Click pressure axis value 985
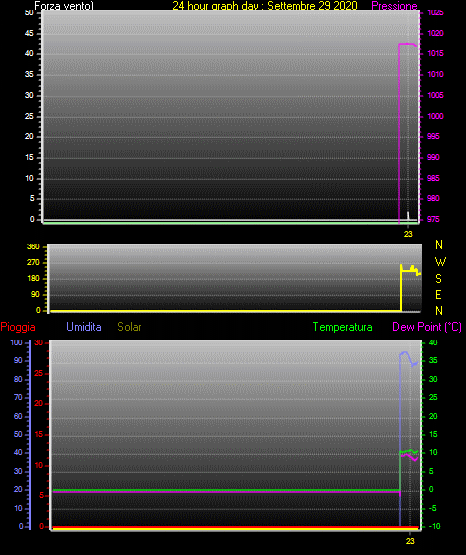Image resolution: width=466 pixels, height=555 pixels. (433, 178)
